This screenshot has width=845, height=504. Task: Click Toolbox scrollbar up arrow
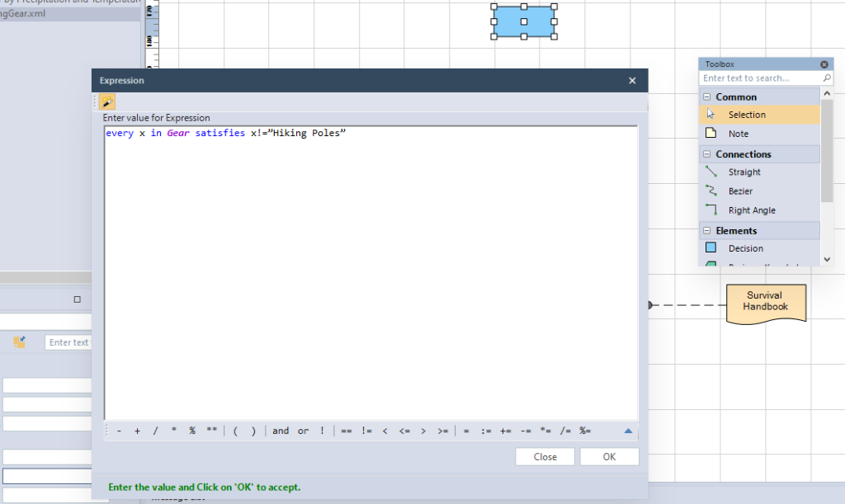point(827,93)
